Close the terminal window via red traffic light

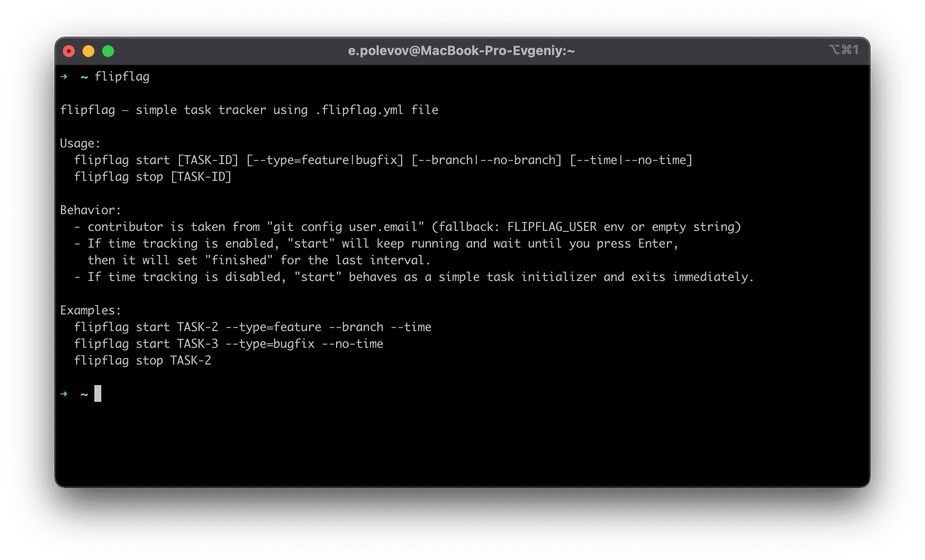coord(68,51)
